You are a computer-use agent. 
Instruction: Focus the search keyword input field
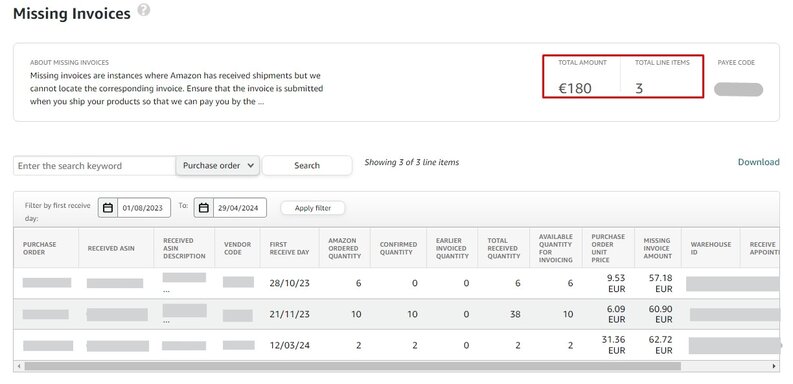point(95,165)
